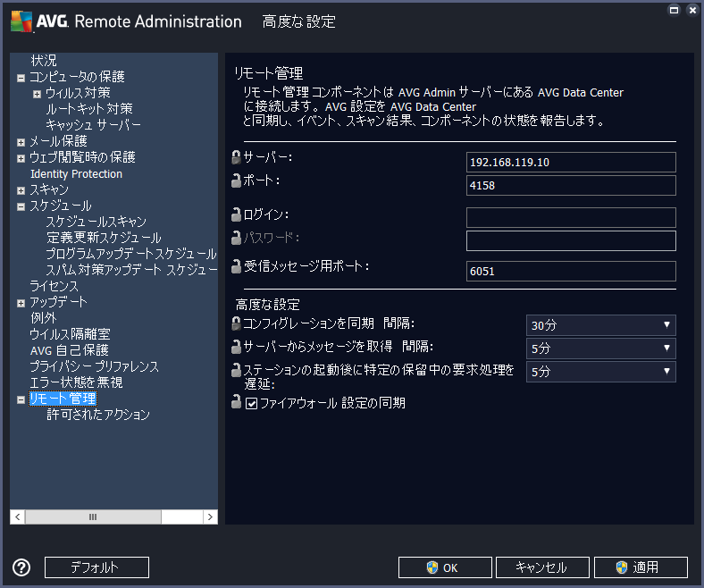Collapse the スケジュール tree node
Image resolution: width=704 pixels, height=588 pixels.
(x=21, y=207)
